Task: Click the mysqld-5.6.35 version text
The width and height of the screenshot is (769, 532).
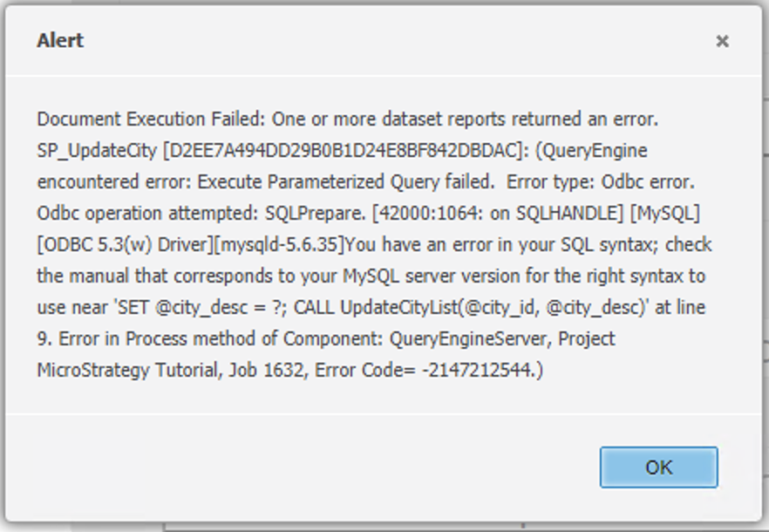Action: (x=280, y=245)
